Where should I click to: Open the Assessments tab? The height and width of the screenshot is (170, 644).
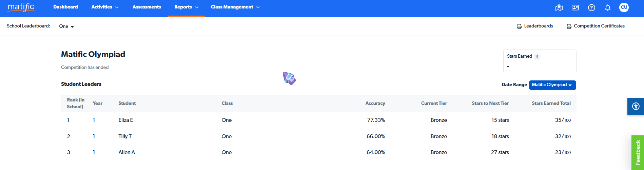click(x=147, y=7)
